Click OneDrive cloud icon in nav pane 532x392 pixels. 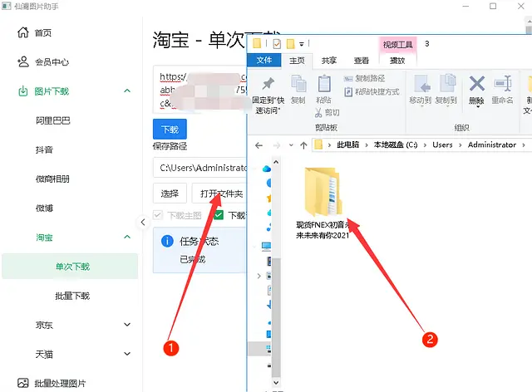coord(267,169)
